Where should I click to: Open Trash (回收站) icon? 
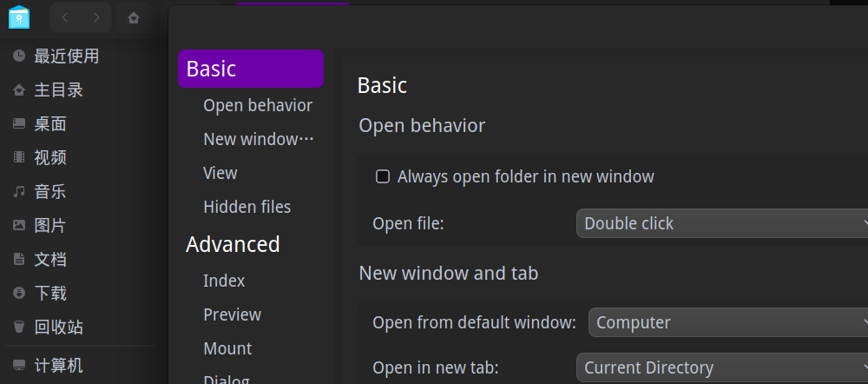point(19,327)
